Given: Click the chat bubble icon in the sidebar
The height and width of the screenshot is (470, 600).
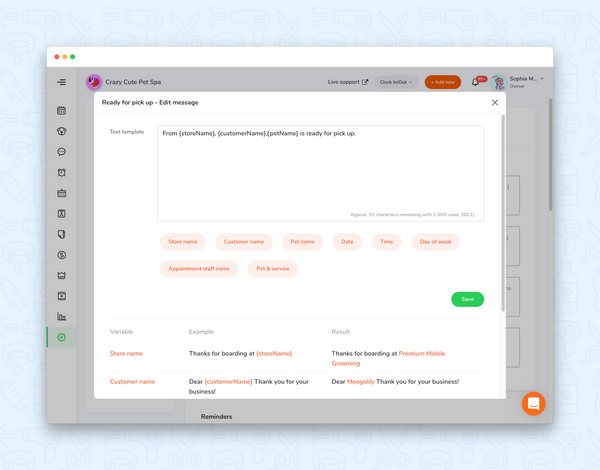Looking at the screenshot, I should coord(61,152).
